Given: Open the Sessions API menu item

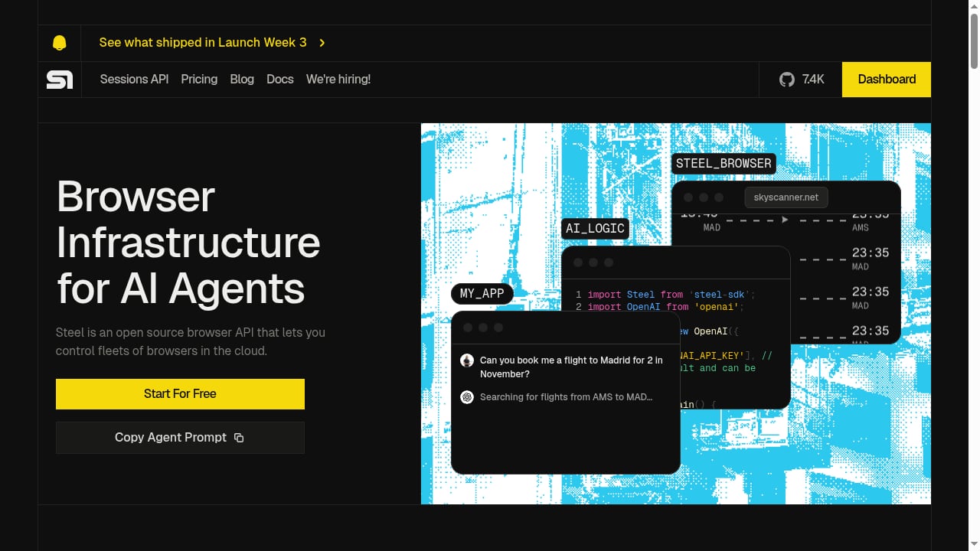Looking at the screenshot, I should pos(134,80).
